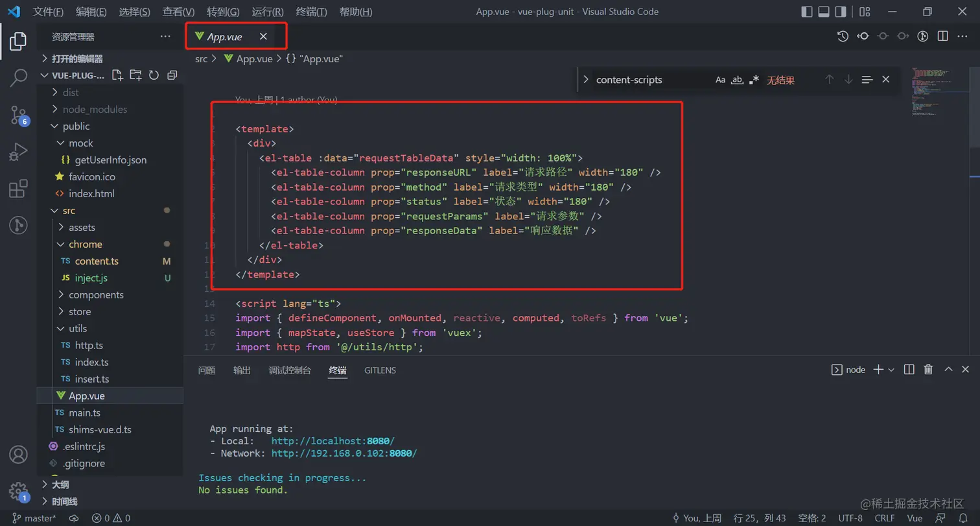The height and width of the screenshot is (526, 980).
Task: Open Source Control view with 6 changes
Action: pos(18,115)
